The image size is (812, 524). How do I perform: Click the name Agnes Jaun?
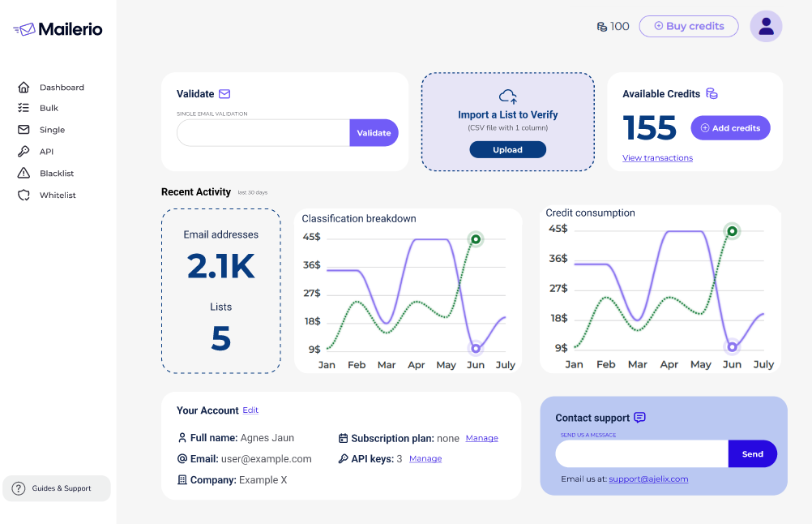(267, 438)
